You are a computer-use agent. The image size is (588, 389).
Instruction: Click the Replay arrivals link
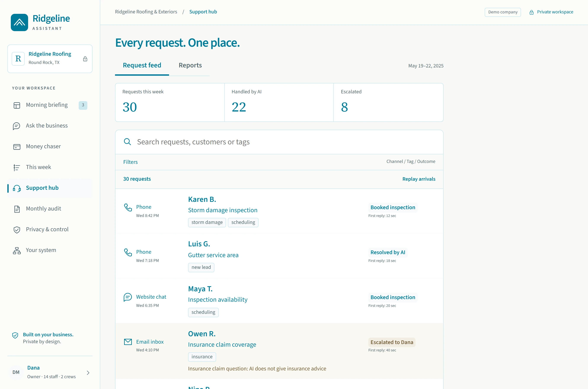(419, 179)
